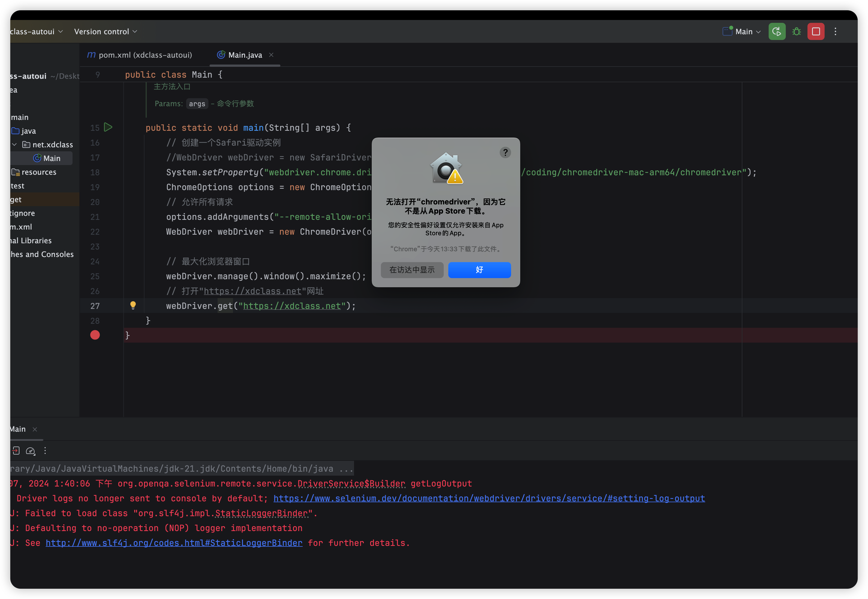Close the Main run console tab

click(x=35, y=429)
